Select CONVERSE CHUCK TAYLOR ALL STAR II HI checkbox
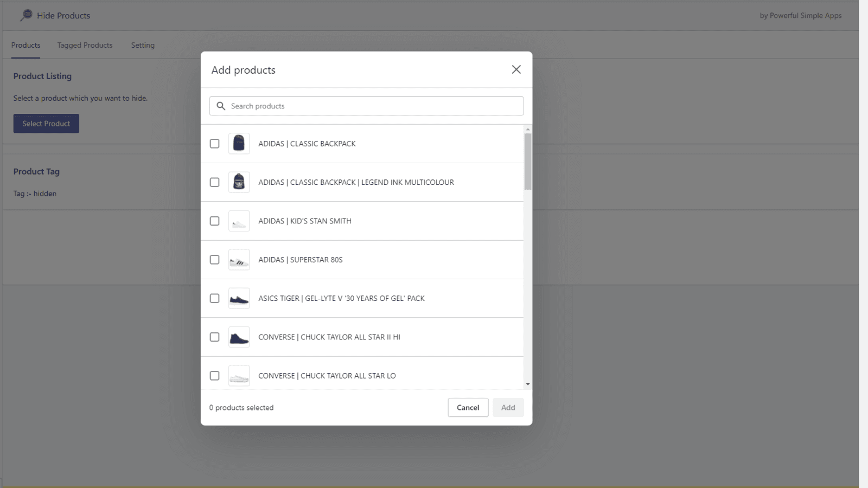This screenshot has width=868, height=488. (x=214, y=337)
